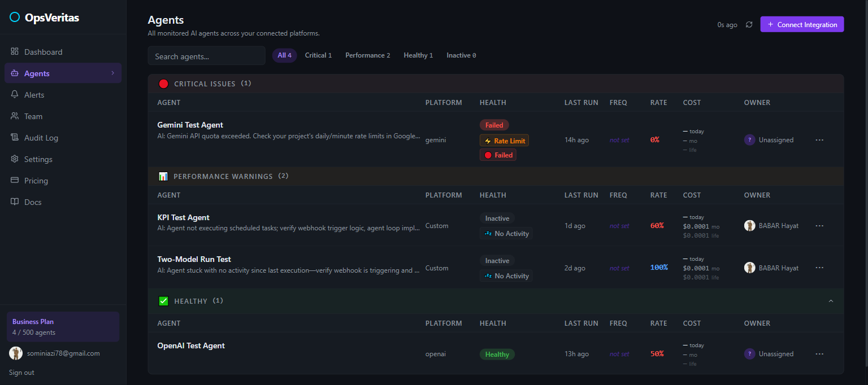Click the red dot Failed badge under Rate Limit

tap(498, 155)
